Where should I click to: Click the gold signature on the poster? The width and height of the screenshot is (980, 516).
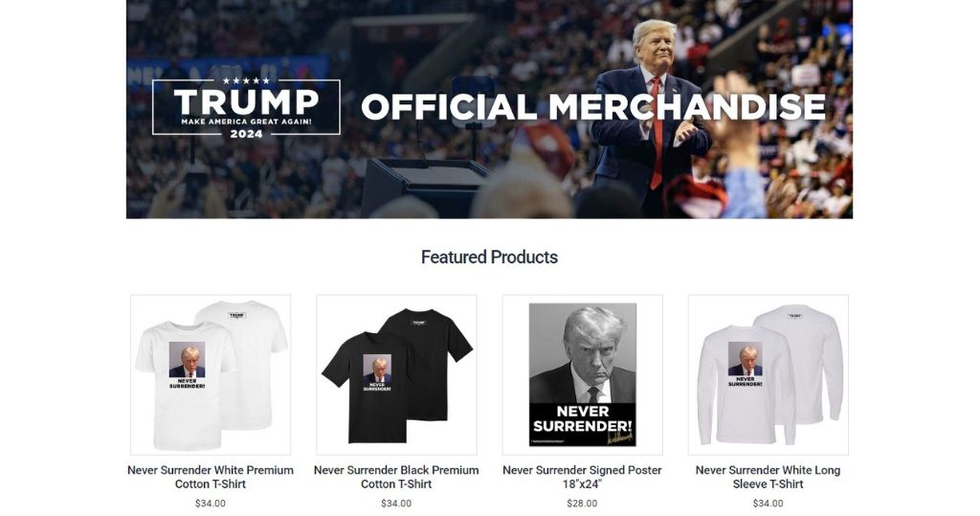tap(619, 437)
